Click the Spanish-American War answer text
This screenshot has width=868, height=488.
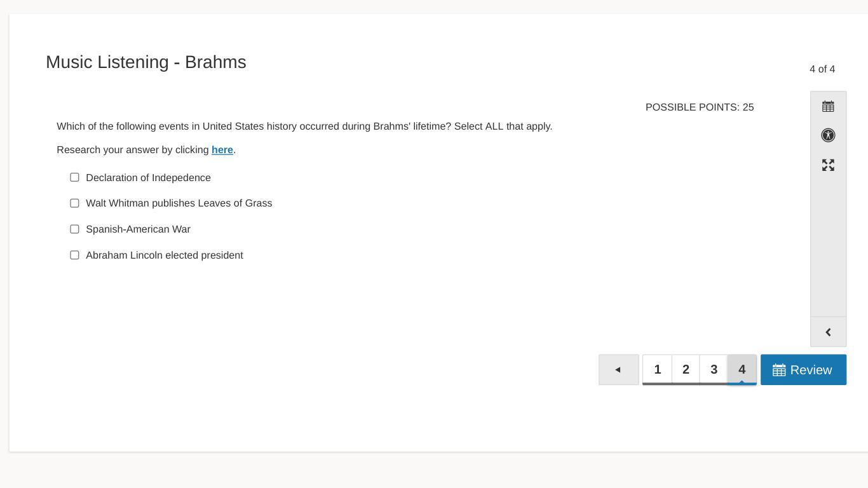click(138, 229)
